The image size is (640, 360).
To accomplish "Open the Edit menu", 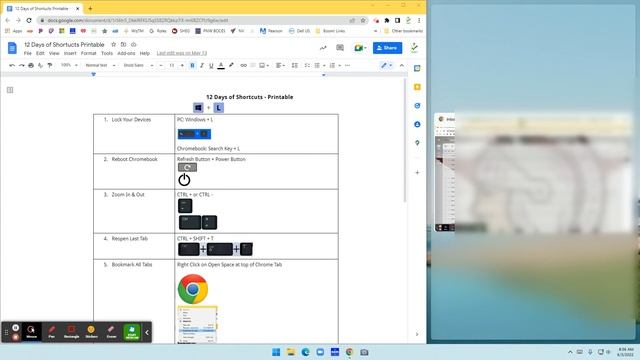I will [x=40, y=53].
